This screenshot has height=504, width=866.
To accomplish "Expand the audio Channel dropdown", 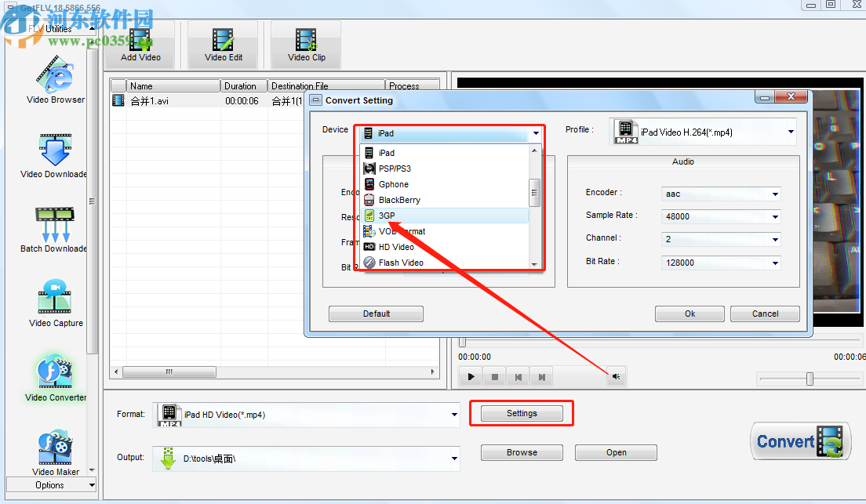I will (775, 239).
